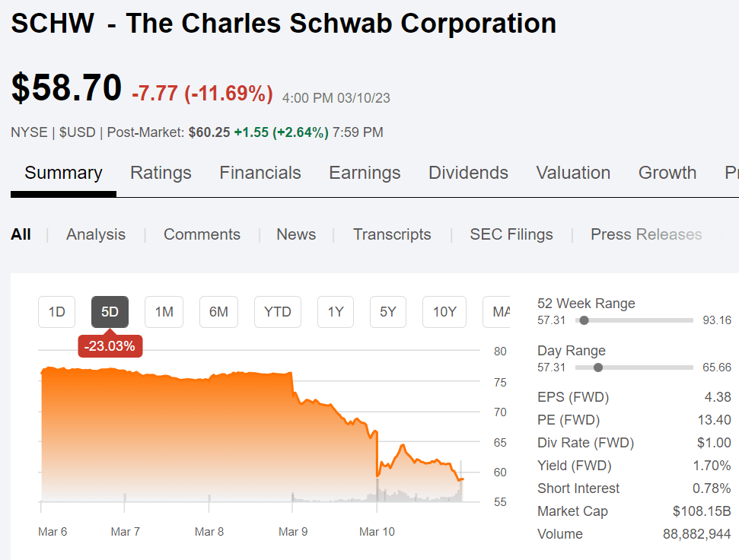This screenshot has width=739, height=560.
Task: View the Growth tab
Action: coord(667,173)
